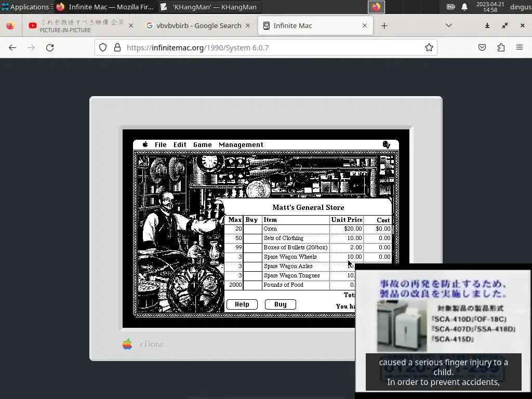Open the Apple menu in the Mac emulator

tap(145, 144)
